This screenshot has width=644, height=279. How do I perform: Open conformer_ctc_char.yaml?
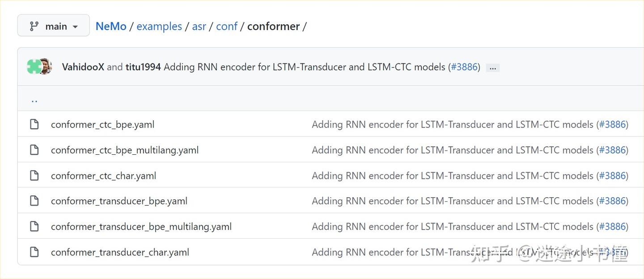tap(103, 175)
